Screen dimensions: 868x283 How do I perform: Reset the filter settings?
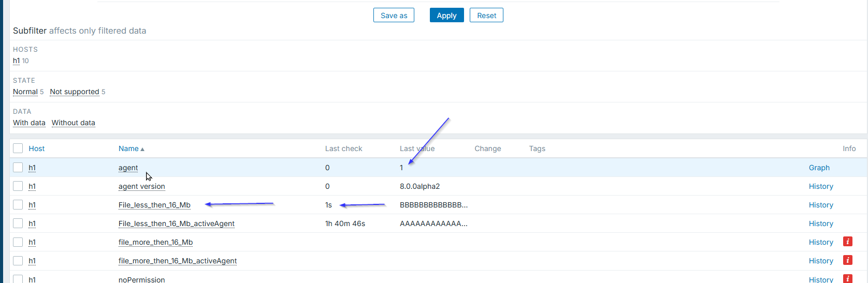tap(486, 16)
